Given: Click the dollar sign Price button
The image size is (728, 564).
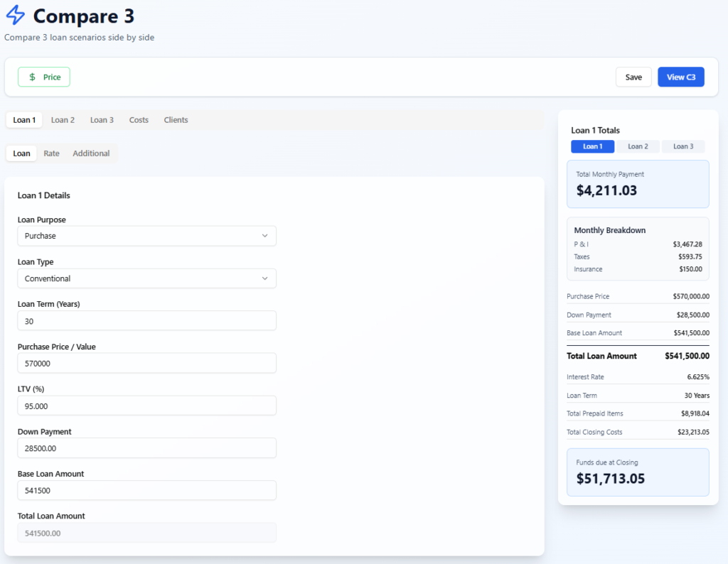Looking at the screenshot, I should [44, 77].
